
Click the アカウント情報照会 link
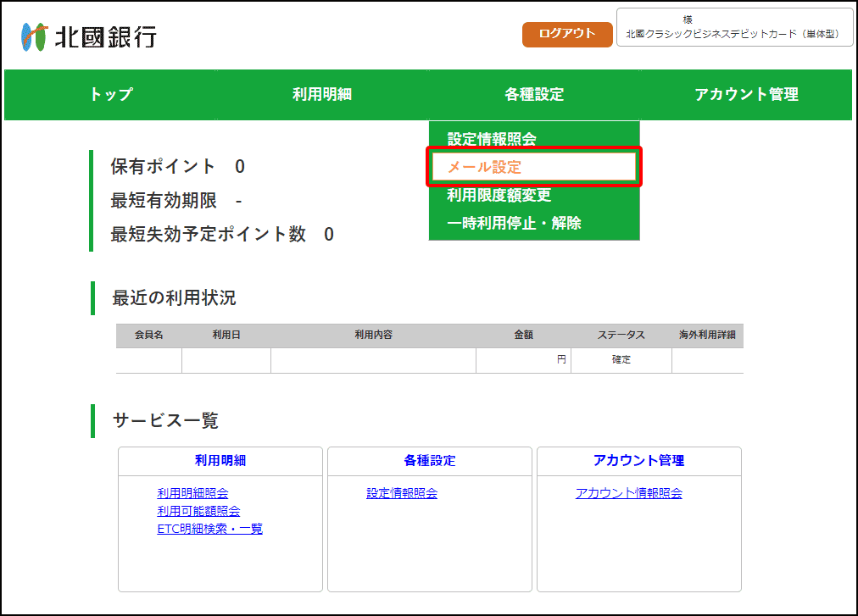pyautogui.click(x=628, y=493)
